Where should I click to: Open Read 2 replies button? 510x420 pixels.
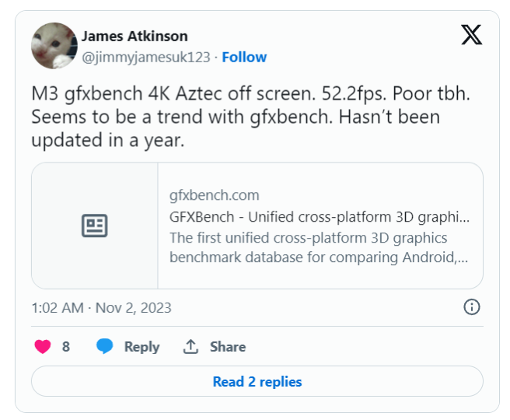(x=257, y=382)
